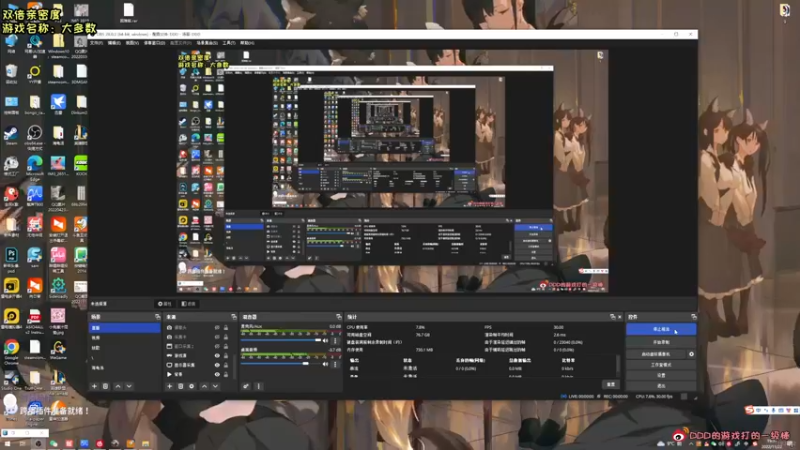Toggle visibility of the first camera source
The height and width of the screenshot is (450, 800).
point(217,328)
